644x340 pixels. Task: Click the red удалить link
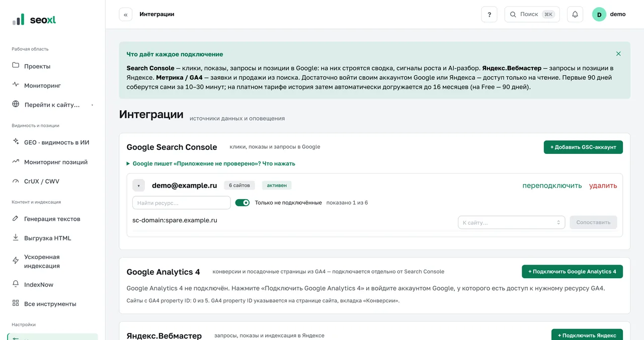point(603,186)
